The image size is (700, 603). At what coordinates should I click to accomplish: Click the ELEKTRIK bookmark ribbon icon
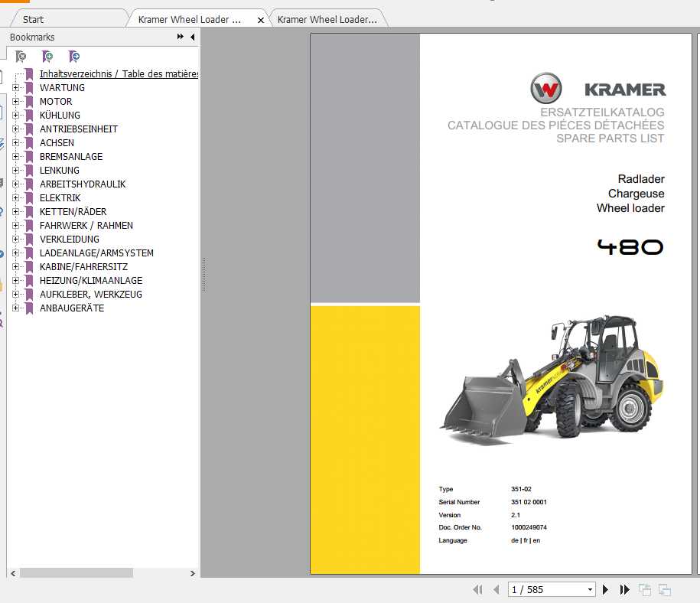(x=29, y=198)
